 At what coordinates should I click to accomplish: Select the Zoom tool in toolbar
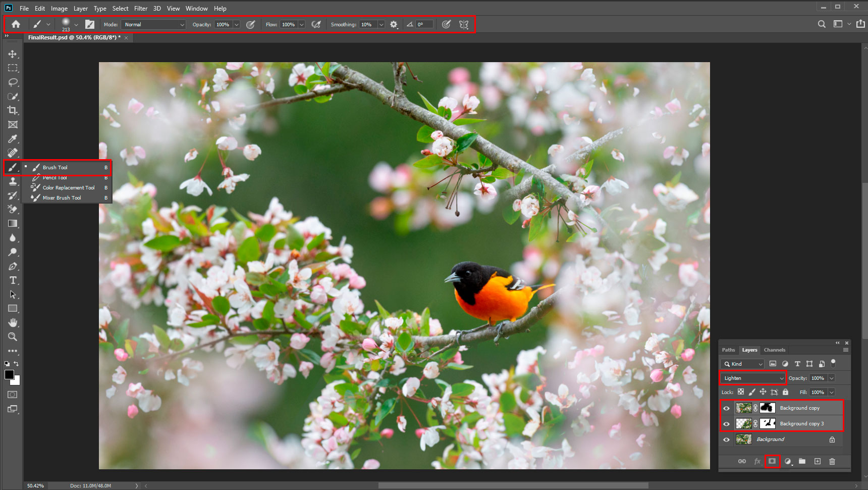(x=13, y=336)
